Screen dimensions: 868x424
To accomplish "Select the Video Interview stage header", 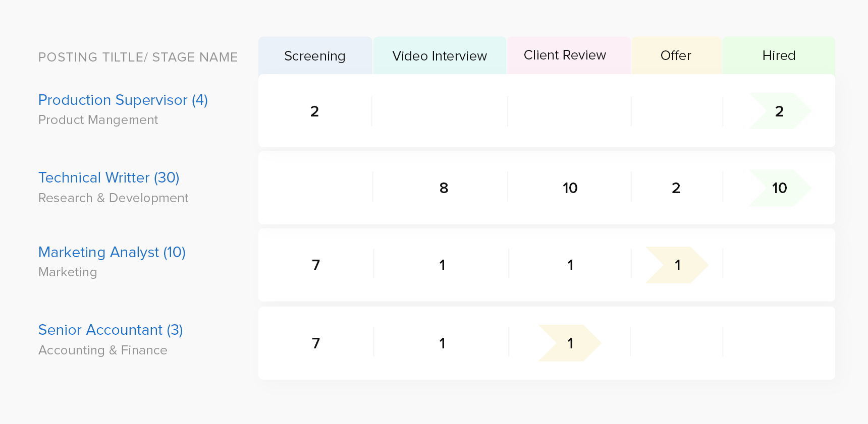I will pos(439,56).
